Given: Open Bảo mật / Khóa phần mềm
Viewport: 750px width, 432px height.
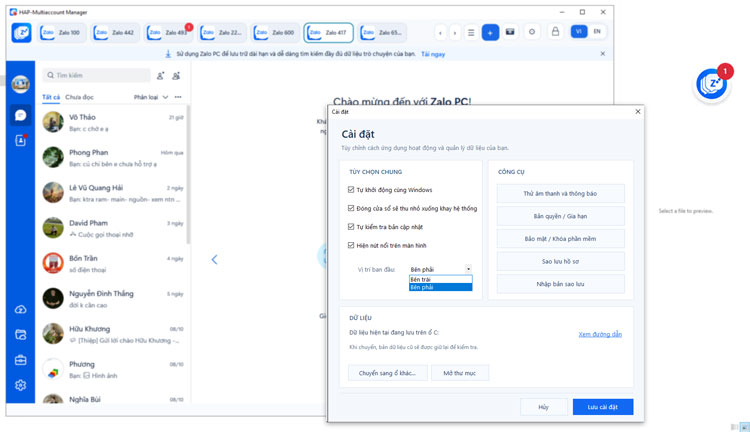Looking at the screenshot, I should tap(560, 239).
